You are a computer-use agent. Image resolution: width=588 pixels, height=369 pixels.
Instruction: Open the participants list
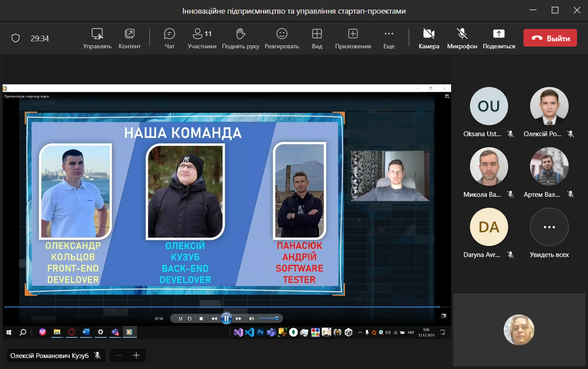pyautogui.click(x=202, y=38)
